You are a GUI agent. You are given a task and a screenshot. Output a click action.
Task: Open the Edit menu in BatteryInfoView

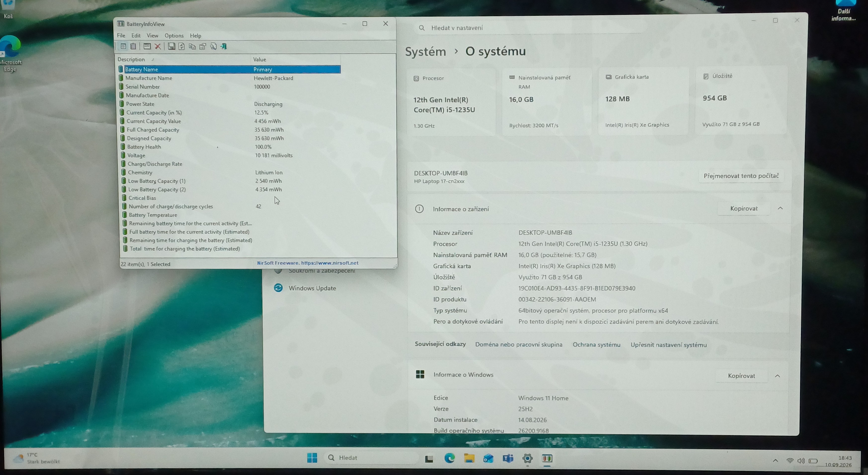click(136, 35)
